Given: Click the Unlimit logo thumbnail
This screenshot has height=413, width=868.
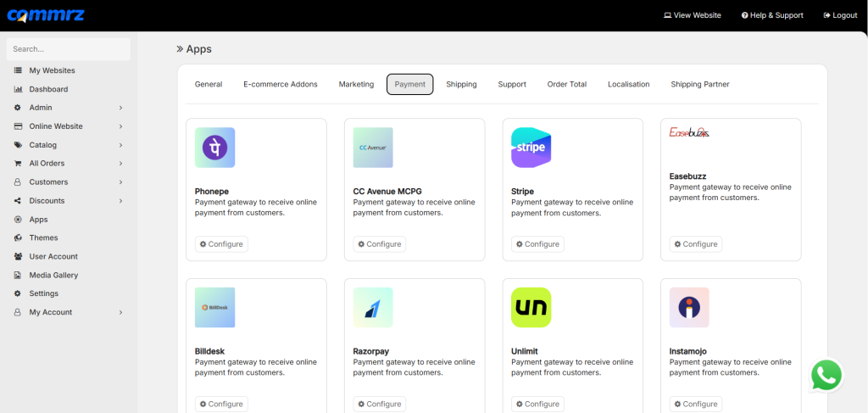Looking at the screenshot, I should point(531,307).
